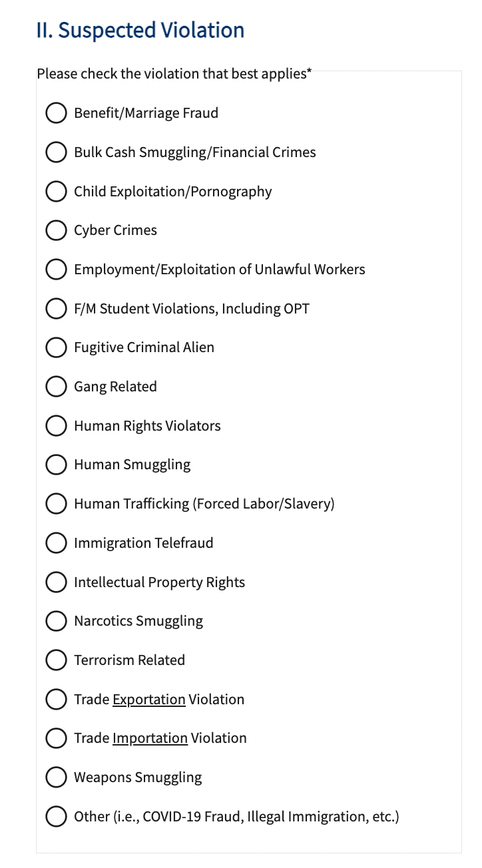Choose F/M Student Violations, Including OPT
The image size is (482, 868).
56,309
